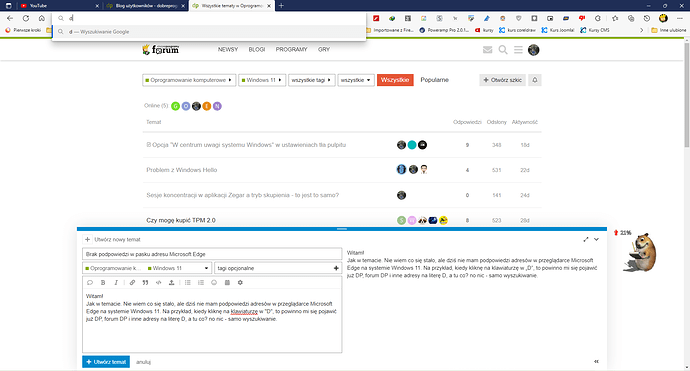The image size is (690, 371).
Task: Insert a hyperlink using the link icon
Action: tap(132, 283)
